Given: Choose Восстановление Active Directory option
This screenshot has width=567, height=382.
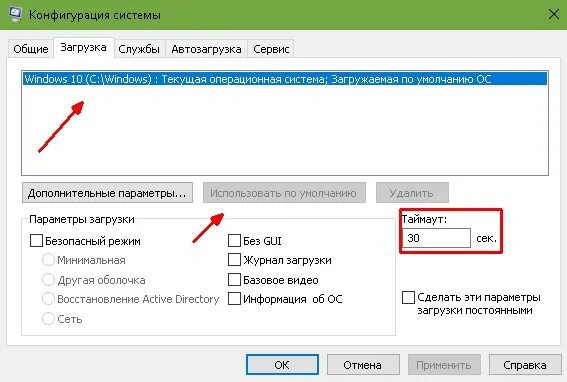Looking at the screenshot, I should pos(48,299).
